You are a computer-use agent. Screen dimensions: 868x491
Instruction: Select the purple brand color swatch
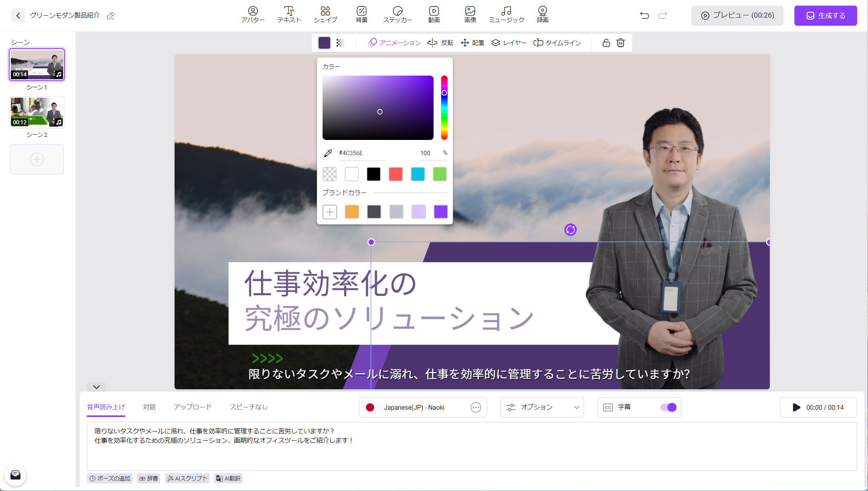[440, 212]
